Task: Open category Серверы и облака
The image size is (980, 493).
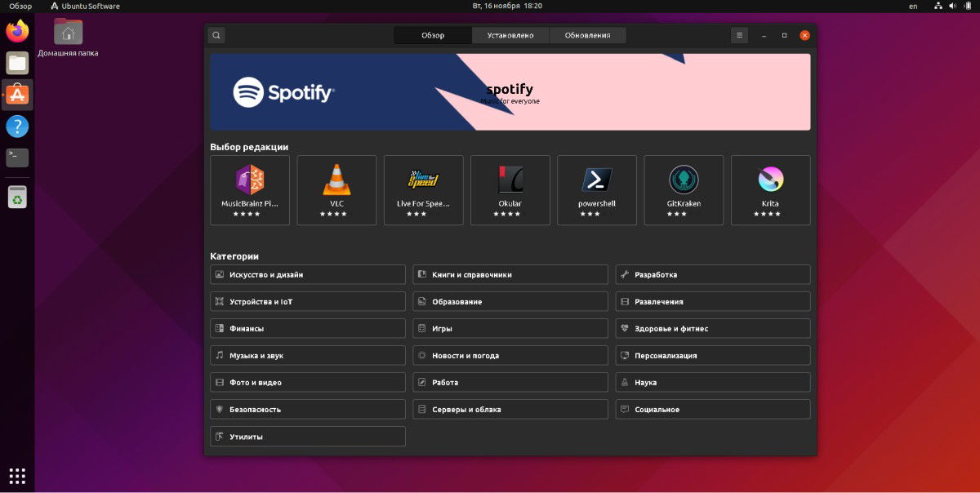Action: [x=510, y=409]
